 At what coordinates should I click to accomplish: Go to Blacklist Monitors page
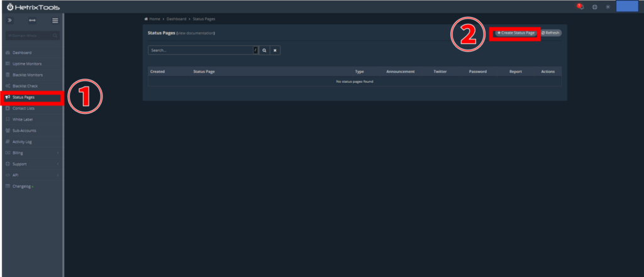point(27,75)
